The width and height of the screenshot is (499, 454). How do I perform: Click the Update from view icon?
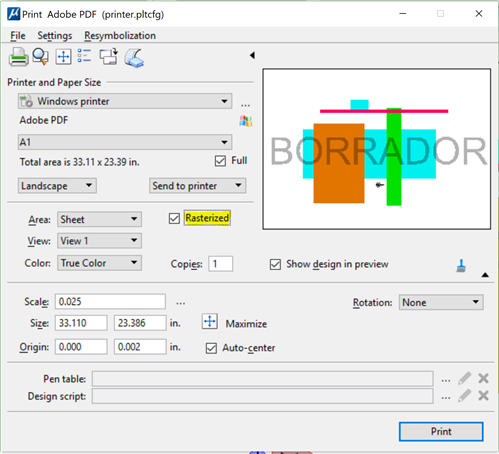(109, 56)
